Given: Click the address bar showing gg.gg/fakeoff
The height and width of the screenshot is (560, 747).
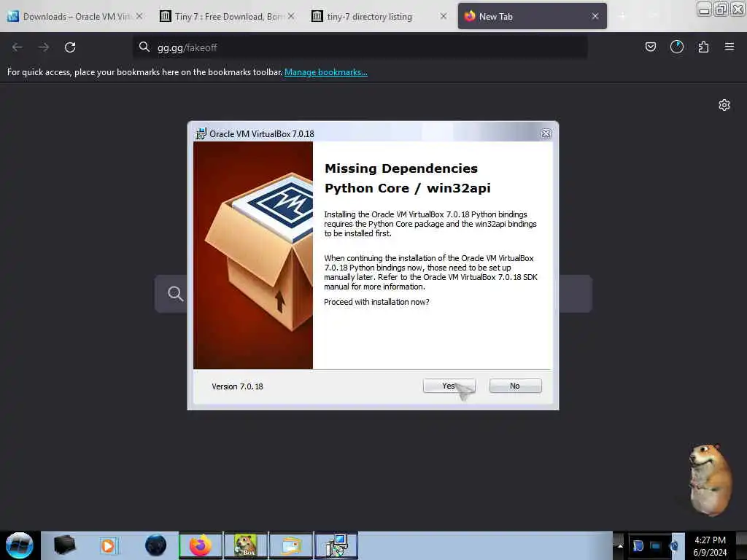Looking at the screenshot, I should (360, 47).
